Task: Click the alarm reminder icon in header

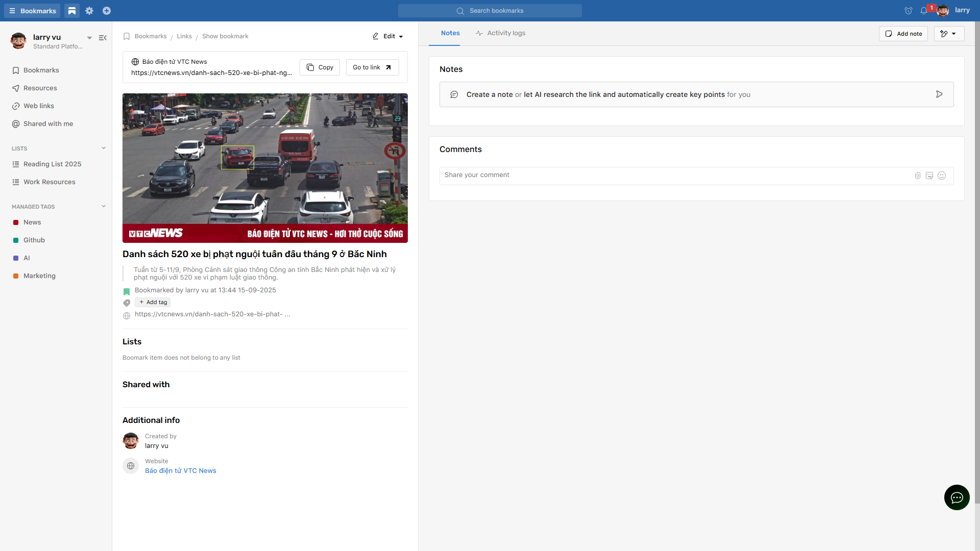Action: [x=909, y=11]
